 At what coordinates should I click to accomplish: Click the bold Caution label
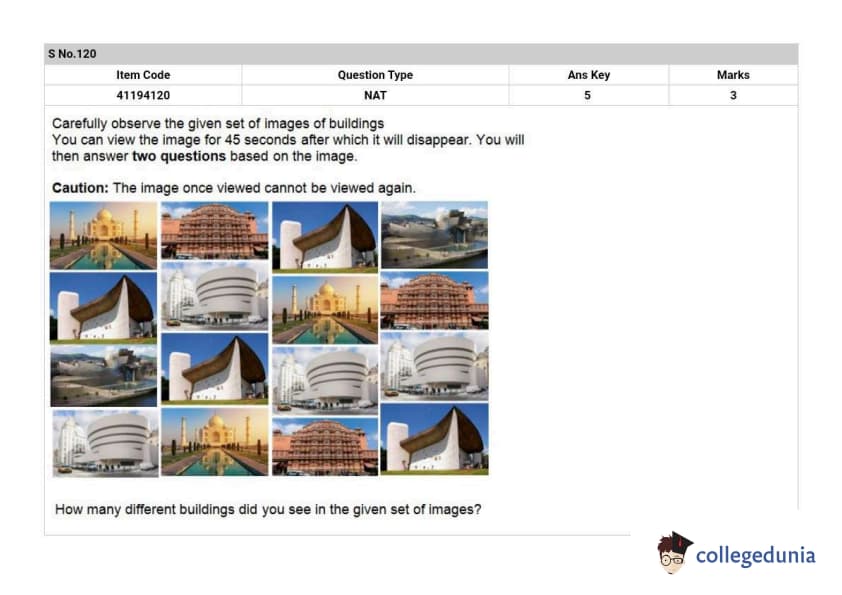(x=80, y=188)
